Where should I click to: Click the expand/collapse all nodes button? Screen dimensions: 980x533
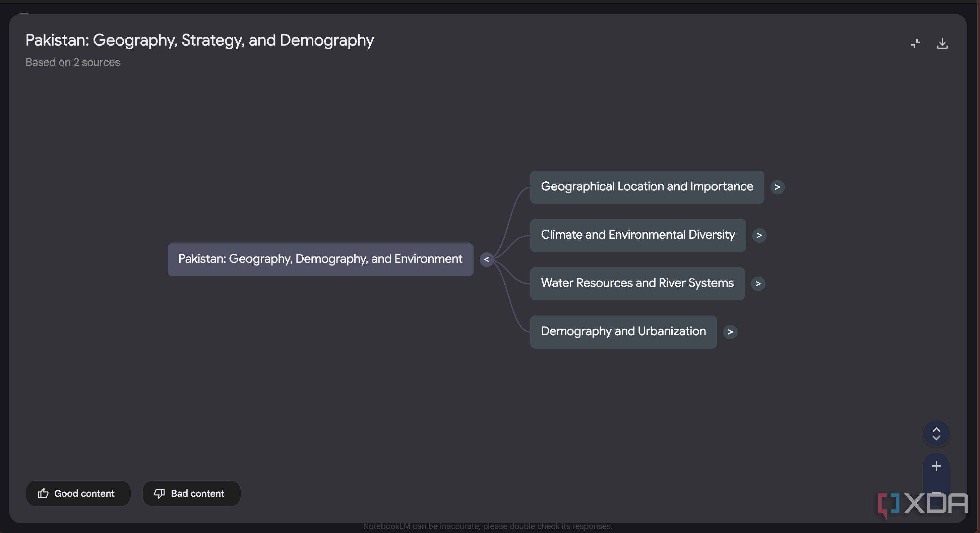(936, 434)
